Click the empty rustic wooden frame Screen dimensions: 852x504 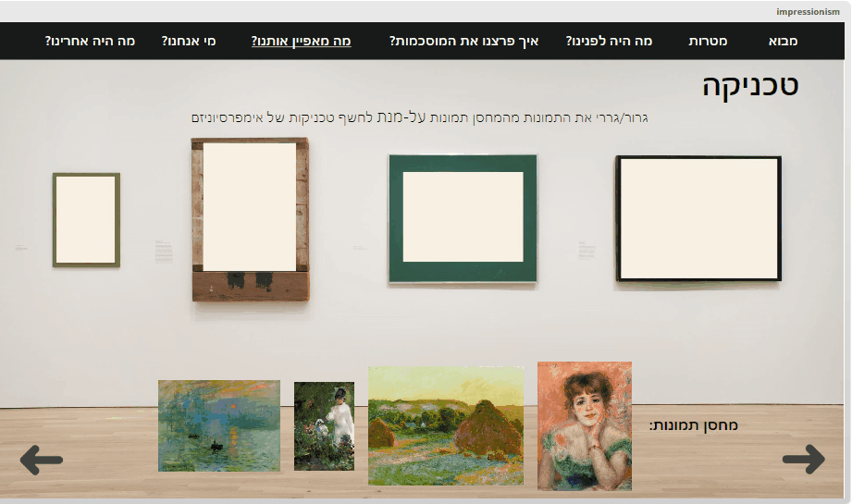251,219
